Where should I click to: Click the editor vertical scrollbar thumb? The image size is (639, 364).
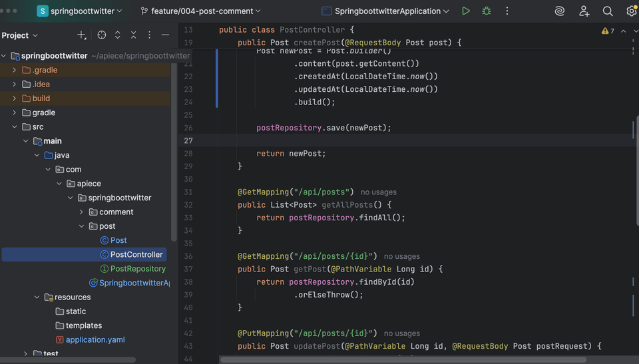click(637, 170)
